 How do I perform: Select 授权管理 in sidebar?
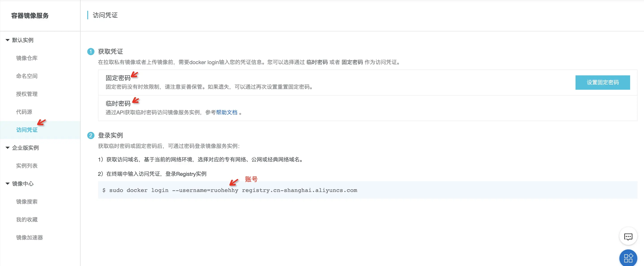27,94
